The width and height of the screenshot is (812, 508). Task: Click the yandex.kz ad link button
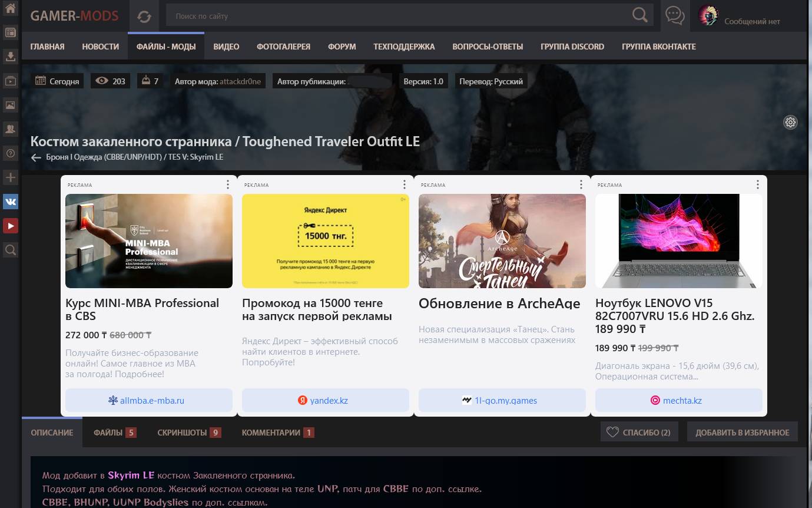pyautogui.click(x=326, y=401)
